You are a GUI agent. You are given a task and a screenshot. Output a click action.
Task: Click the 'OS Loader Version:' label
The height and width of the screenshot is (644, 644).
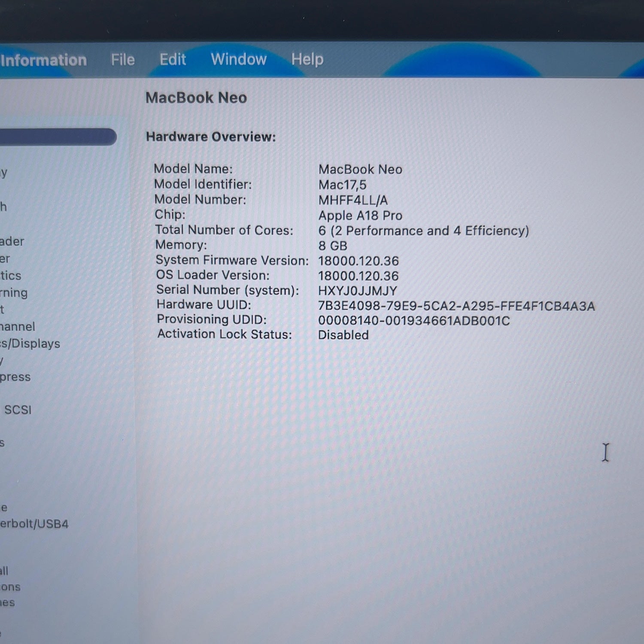[213, 275]
